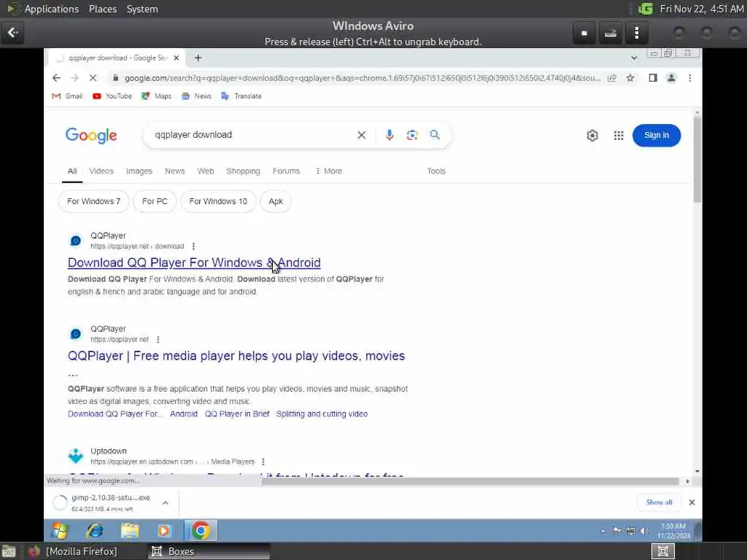The height and width of the screenshot is (560, 747).
Task: Open Chrome side panel icon
Action: click(653, 78)
